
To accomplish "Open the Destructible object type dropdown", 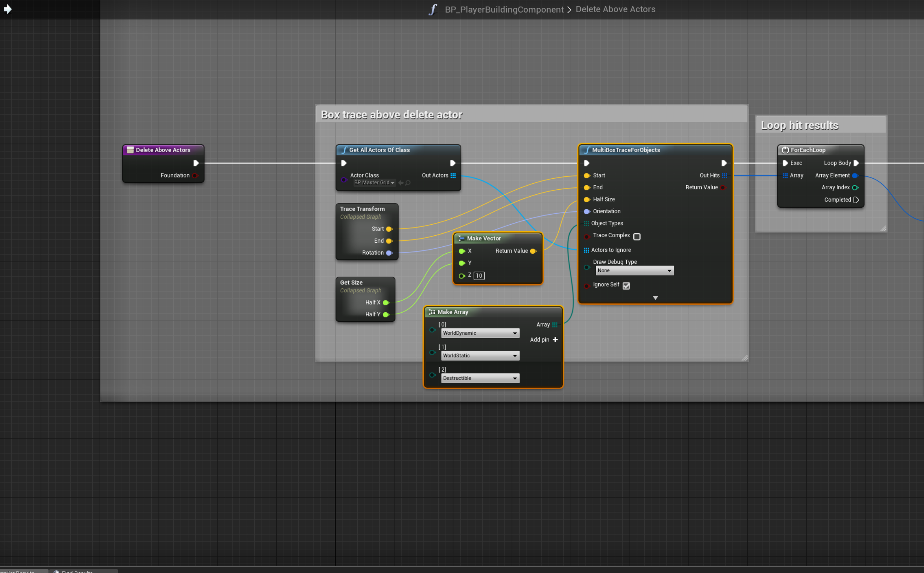I will point(480,378).
